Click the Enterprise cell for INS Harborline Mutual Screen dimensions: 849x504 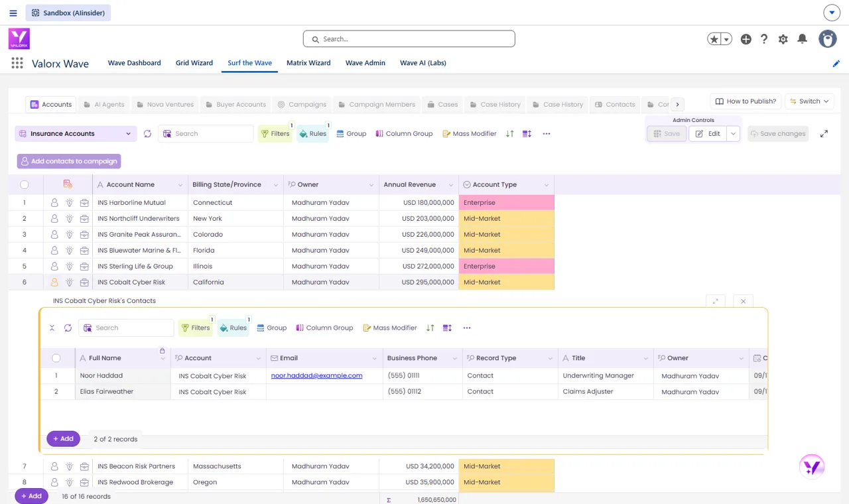(506, 203)
